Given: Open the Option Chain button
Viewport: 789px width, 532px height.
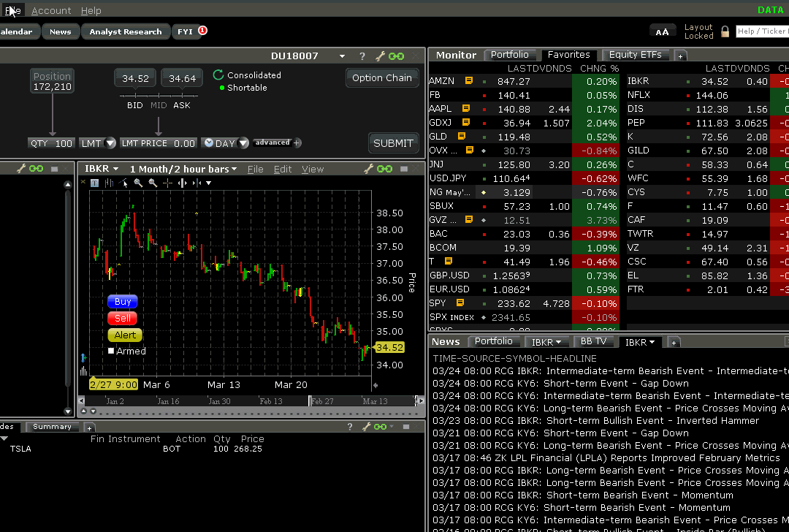Looking at the screenshot, I should 382,77.
